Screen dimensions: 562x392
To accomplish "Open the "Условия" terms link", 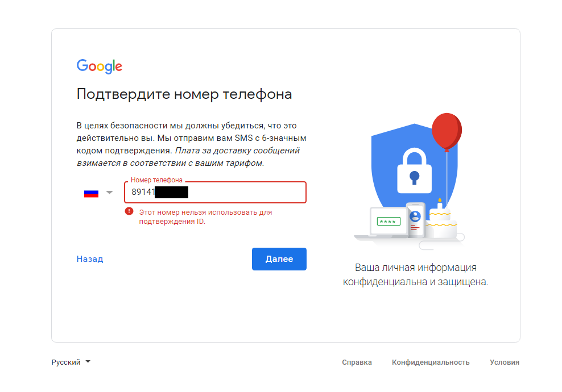I will 504,362.
